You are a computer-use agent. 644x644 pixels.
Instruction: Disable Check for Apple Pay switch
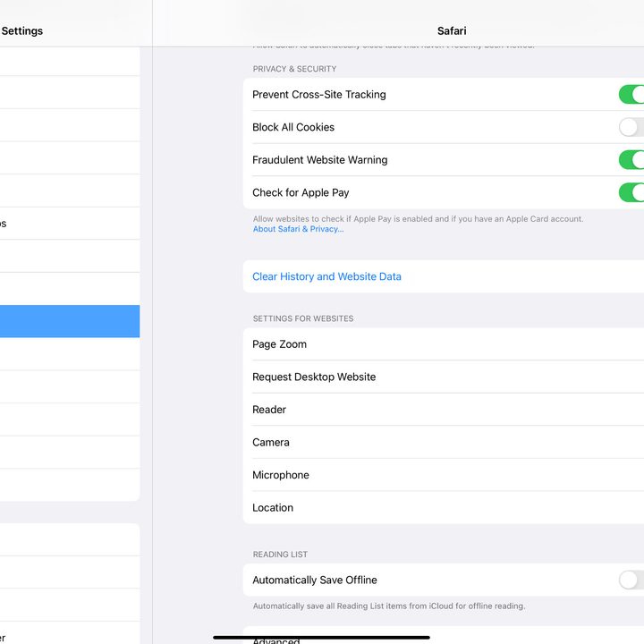(x=631, y=192)
